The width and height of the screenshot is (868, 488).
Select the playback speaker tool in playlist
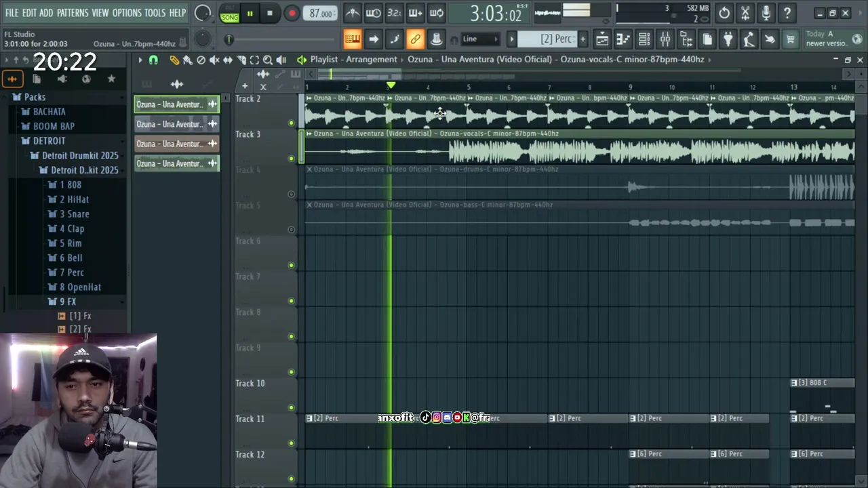click(281, 60)
